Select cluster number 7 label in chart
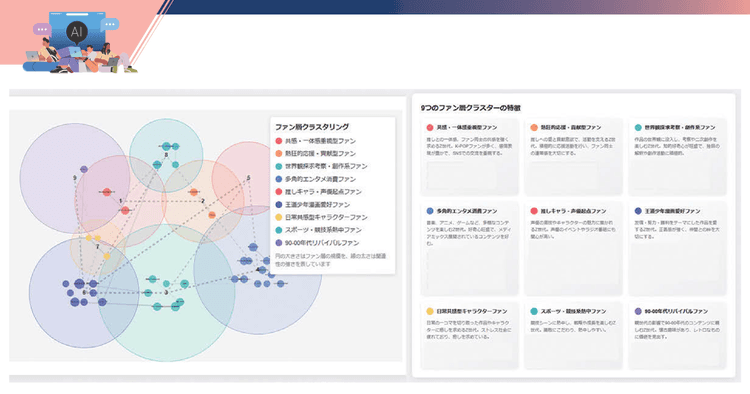The image size is (750, 394). (x=98, y=247)
